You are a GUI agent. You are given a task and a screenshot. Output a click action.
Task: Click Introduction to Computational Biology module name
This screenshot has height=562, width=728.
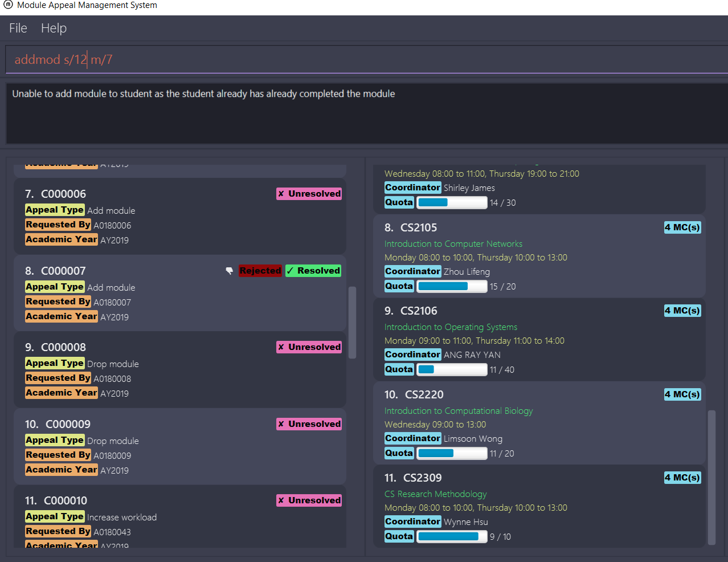click(x=459, y=410)
